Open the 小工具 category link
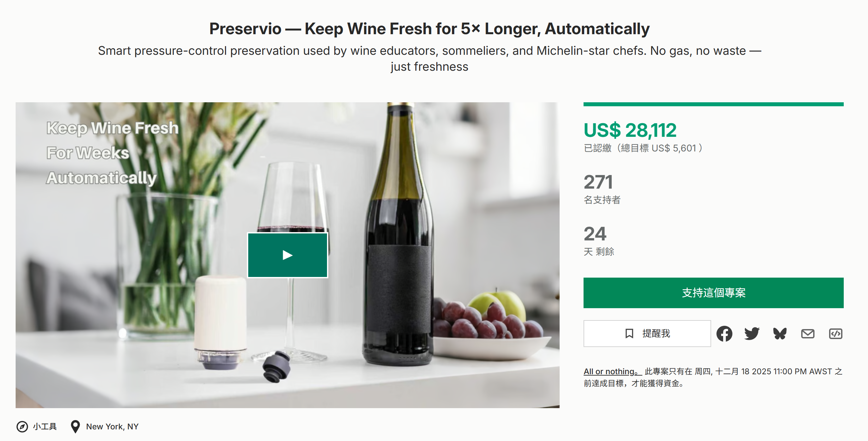 45,426
